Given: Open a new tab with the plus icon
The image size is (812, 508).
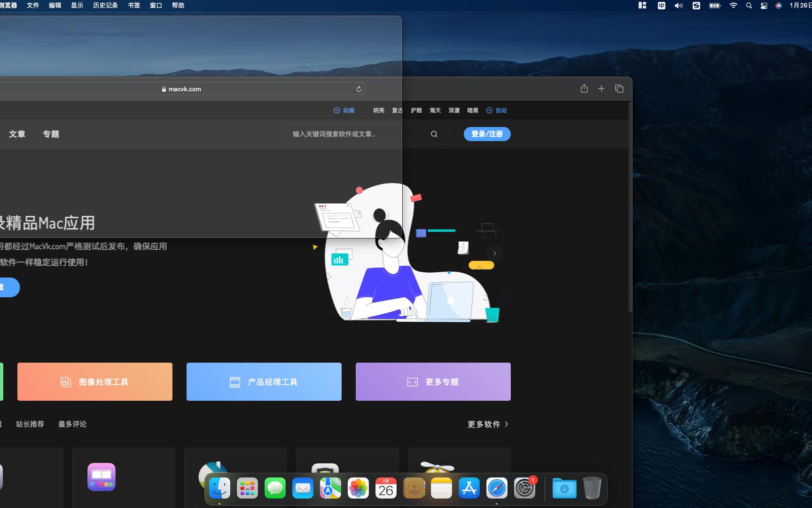Looking at the screenshot, I should tap(601, 88).
